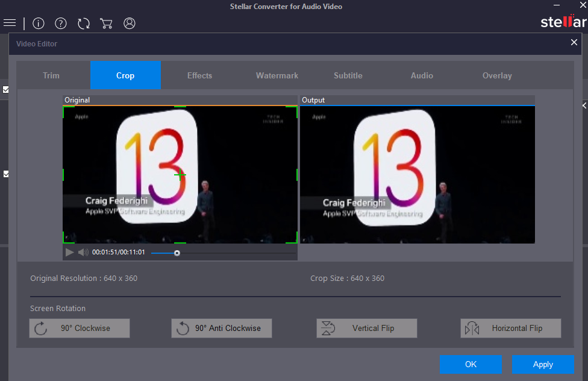Screen dimensions: 588x381
Task: Close the Video Editor dialog
Action: 574,42
